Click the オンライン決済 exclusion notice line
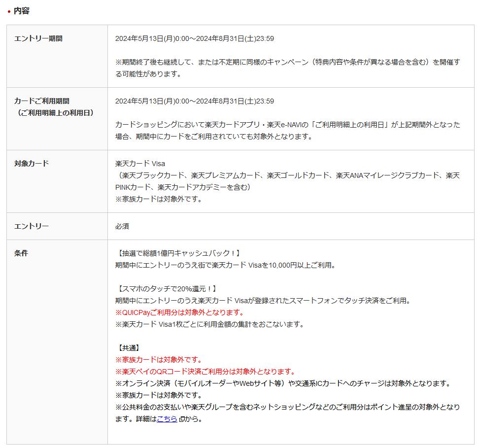480x448 pixels. tap(283, 383)
